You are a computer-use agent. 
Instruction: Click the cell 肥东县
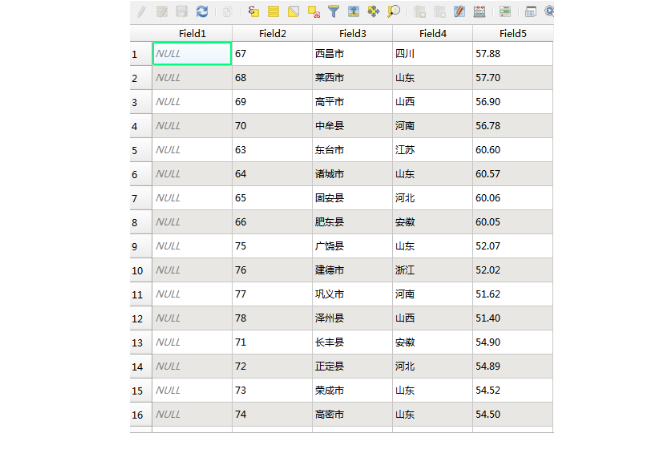point(353,222)
